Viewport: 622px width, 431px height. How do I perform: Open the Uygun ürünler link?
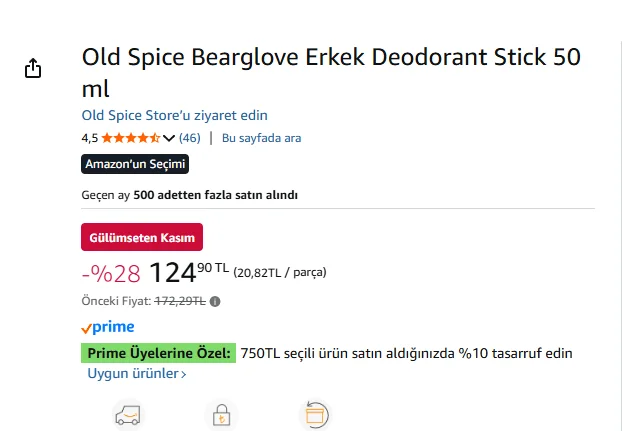137,374
